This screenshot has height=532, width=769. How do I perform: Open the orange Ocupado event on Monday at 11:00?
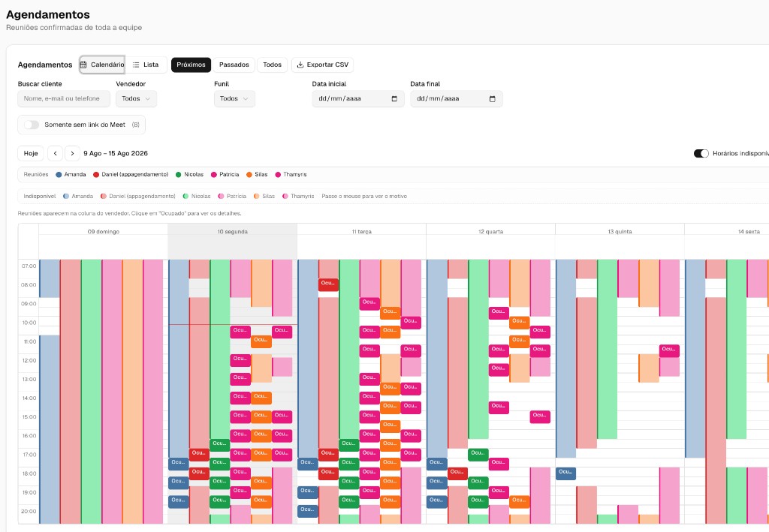pos(261,341)
